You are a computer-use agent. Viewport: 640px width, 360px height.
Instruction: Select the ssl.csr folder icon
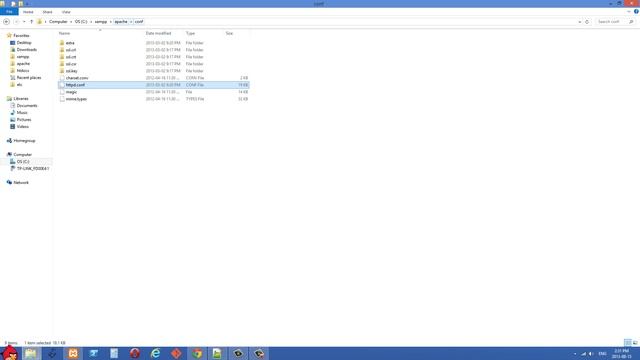tap(62, 64)
